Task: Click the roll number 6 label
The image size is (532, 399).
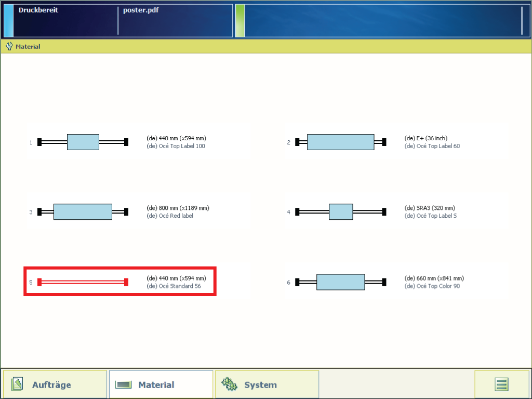Action: (288, 282)
